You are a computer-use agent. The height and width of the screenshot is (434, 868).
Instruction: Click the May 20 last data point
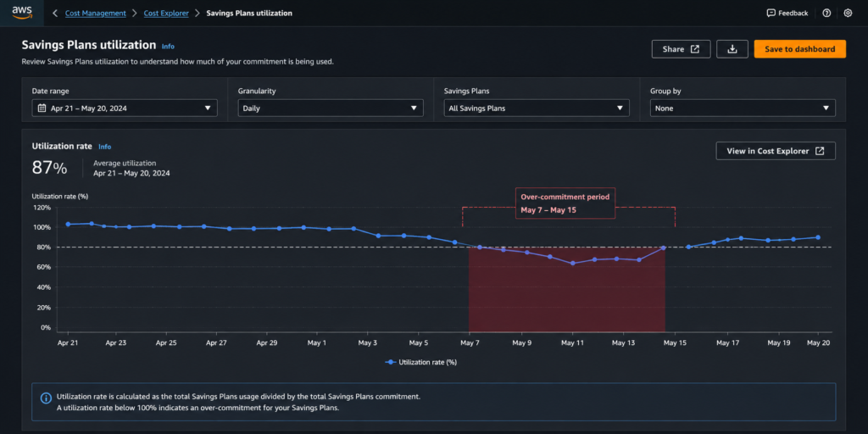point(818,237)
